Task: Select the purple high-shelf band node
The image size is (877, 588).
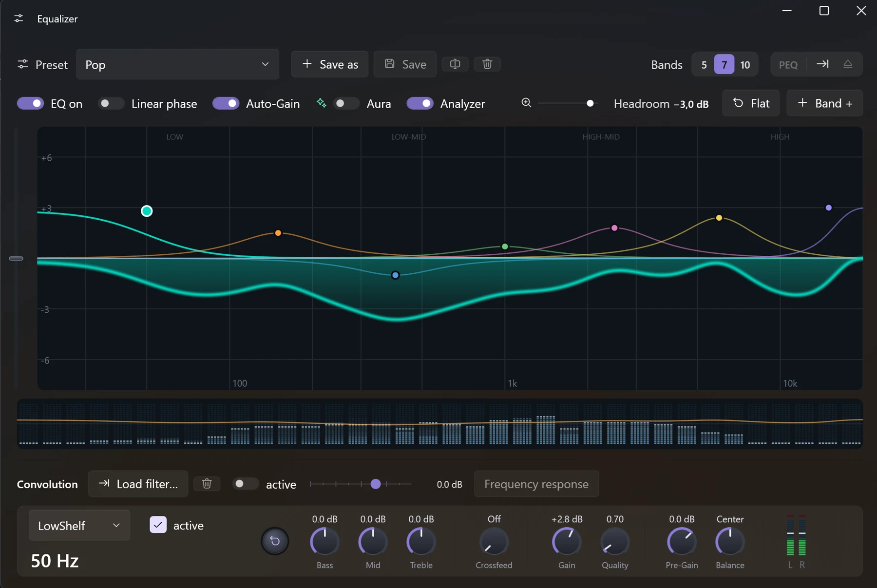Action: 829,208
